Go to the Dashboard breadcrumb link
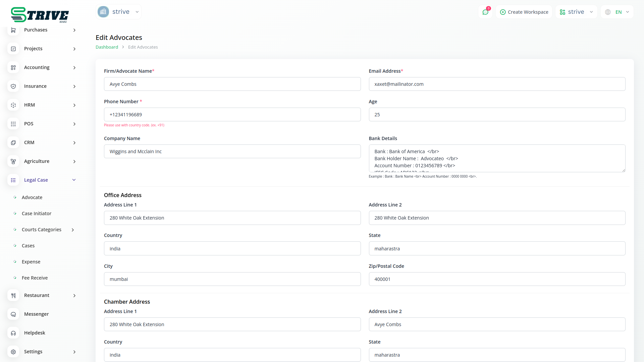 [107, 47]
